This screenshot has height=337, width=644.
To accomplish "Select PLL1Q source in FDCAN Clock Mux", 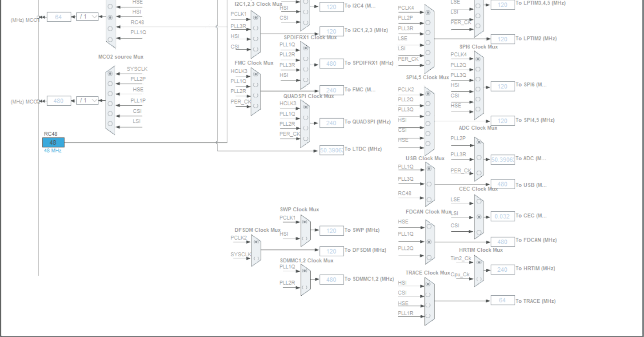I will [x=428, y=241].
